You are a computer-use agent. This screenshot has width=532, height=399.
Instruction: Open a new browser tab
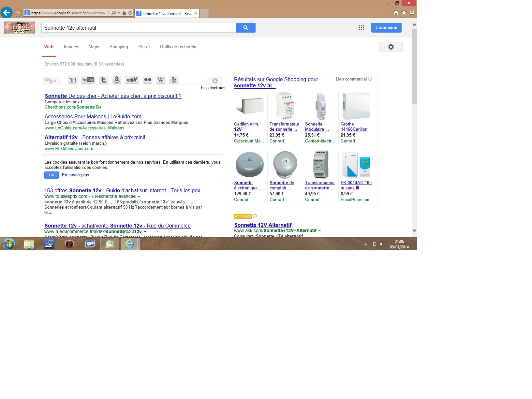(x=204, y=13)
